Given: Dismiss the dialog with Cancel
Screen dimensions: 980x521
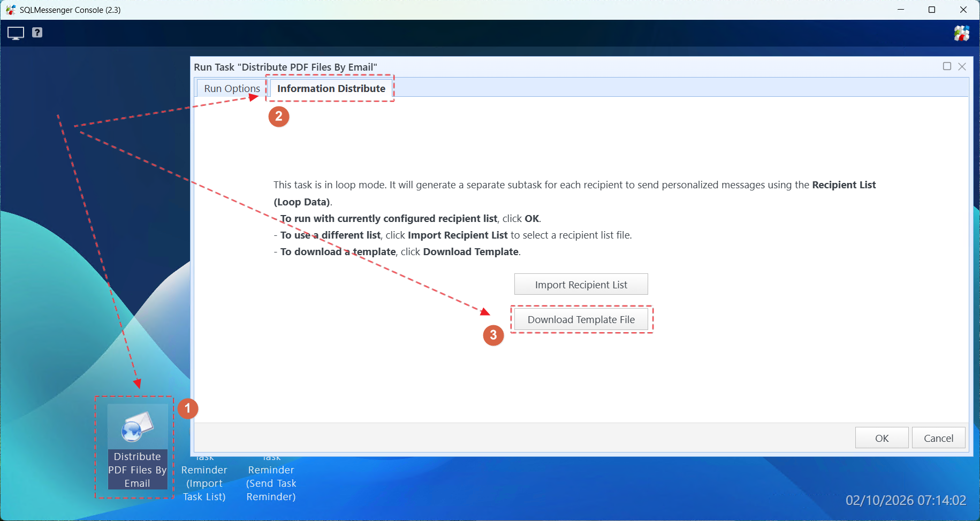Looking at the screenshot, I should click(938, 438).
